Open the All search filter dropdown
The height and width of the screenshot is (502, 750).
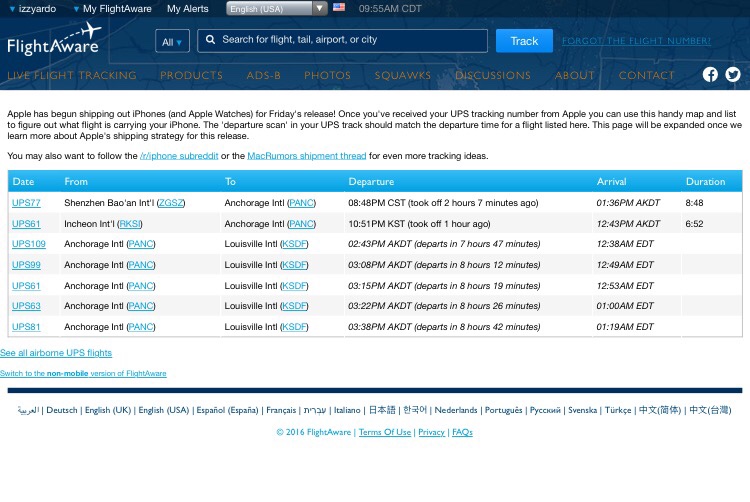point(172,42)
